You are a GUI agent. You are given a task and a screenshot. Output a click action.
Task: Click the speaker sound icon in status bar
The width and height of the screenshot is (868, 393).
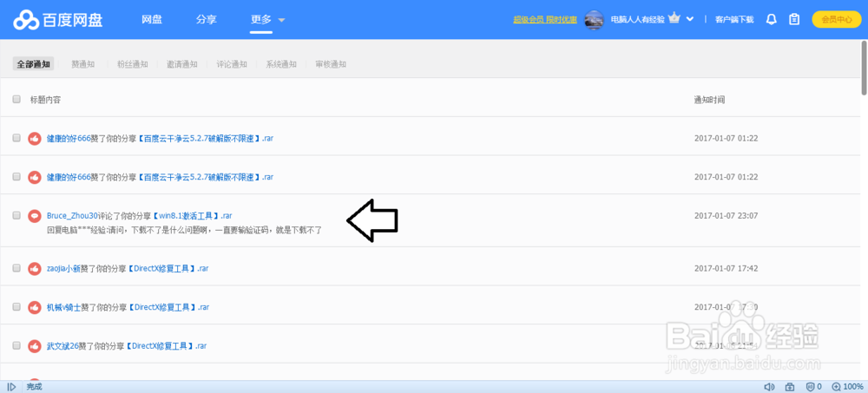(769, 387)
